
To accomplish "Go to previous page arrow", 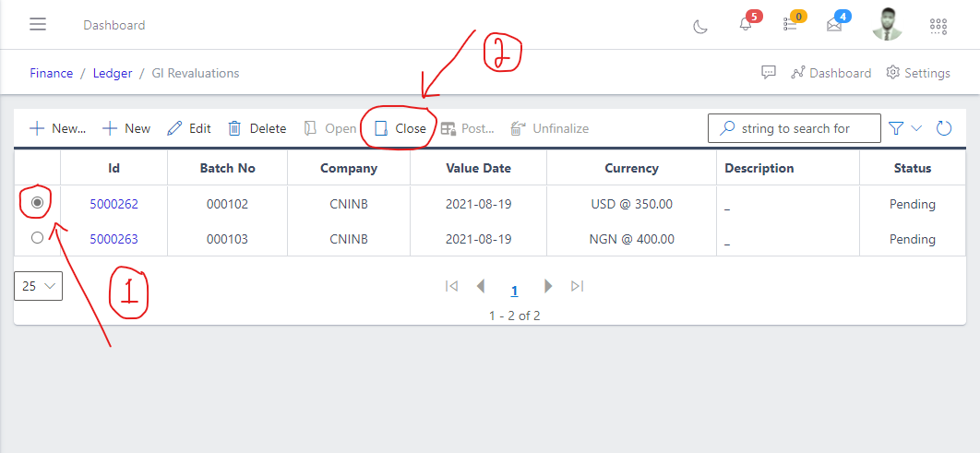I will click(x=480, y=285).
